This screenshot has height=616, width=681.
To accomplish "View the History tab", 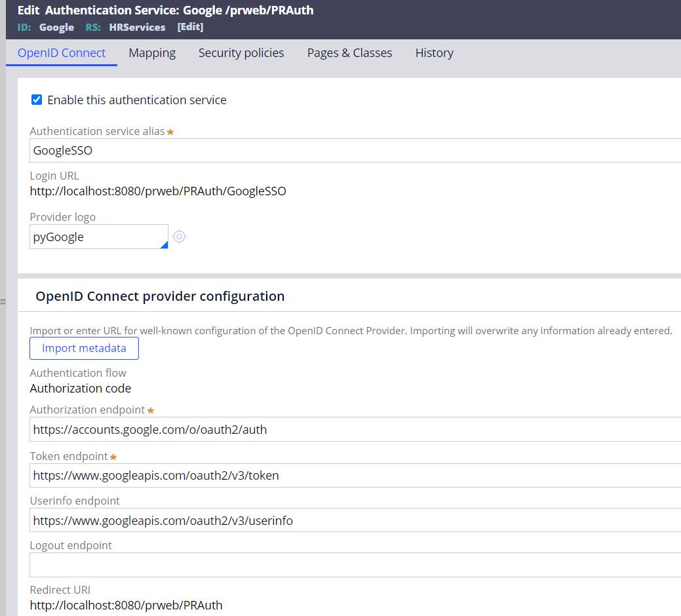I will [x=434, y=53].
